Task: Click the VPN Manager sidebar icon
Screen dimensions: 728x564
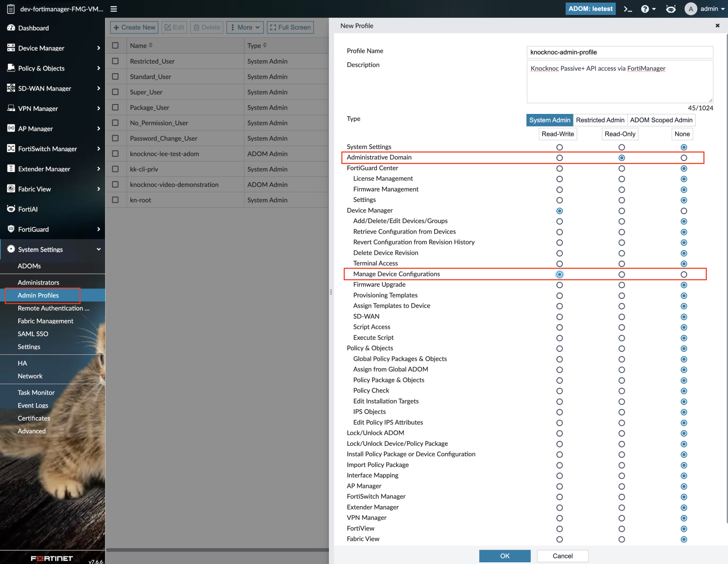Action: click(11, 108)
